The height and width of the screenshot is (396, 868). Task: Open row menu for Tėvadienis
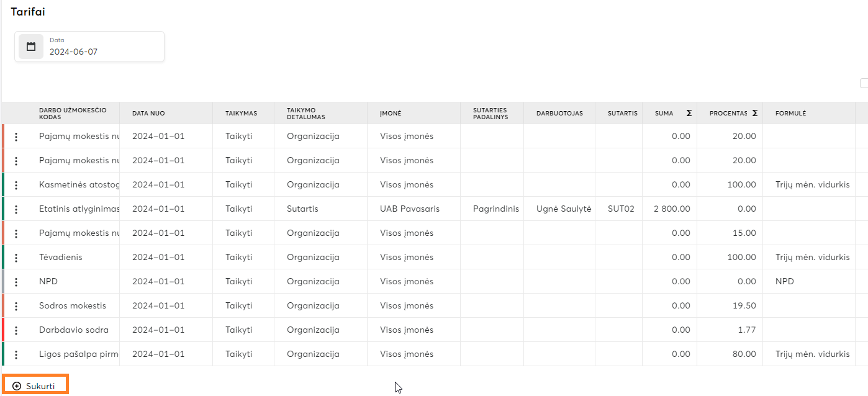click(16, 258)
